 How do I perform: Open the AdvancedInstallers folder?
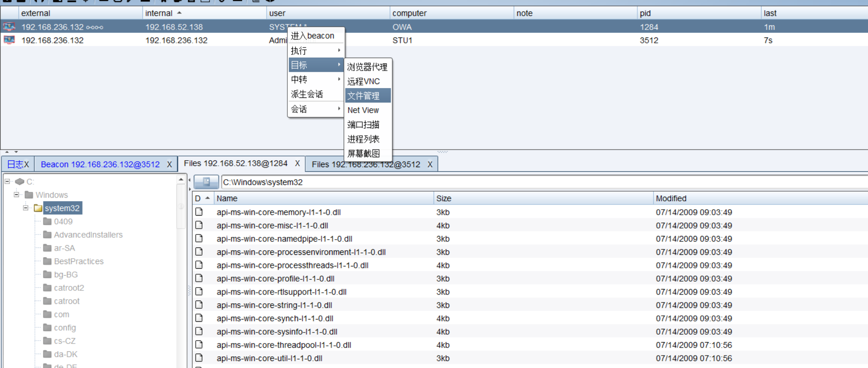pyautogui.click(x=88, y=235)
